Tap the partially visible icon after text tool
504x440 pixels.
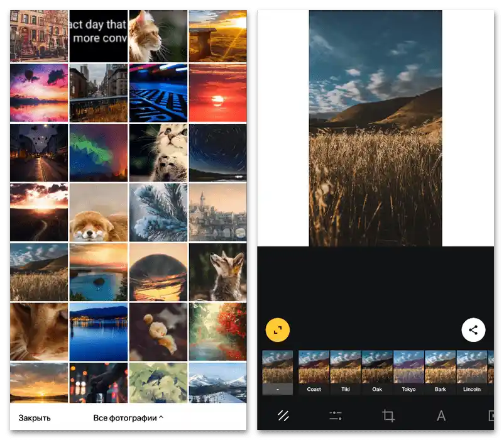pos(491,415)
